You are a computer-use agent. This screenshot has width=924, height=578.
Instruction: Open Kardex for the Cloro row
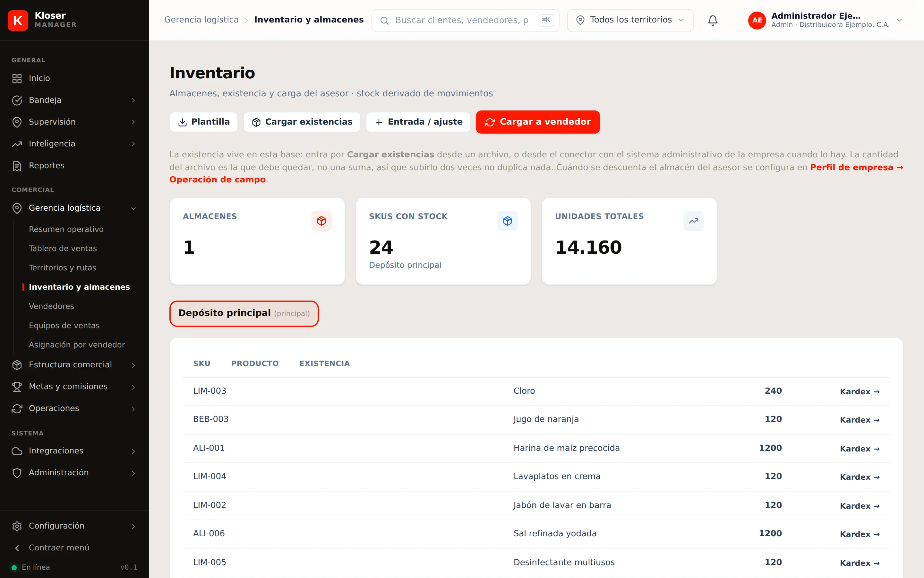(860, 391)
